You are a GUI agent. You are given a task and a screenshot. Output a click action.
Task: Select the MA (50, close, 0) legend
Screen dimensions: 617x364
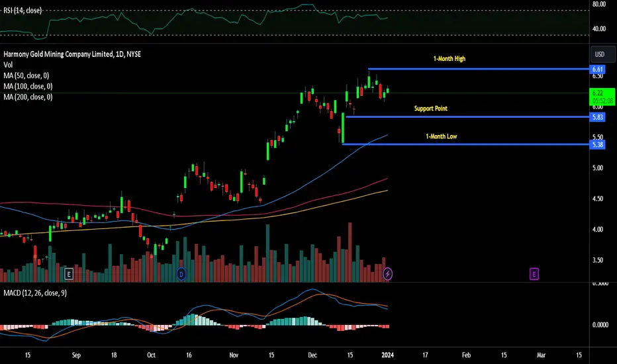point(26,75)
